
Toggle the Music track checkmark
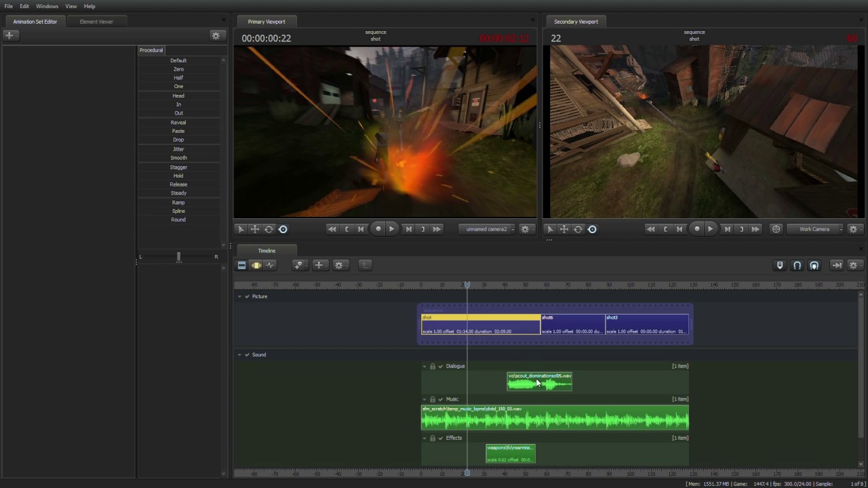pos(440,399)
